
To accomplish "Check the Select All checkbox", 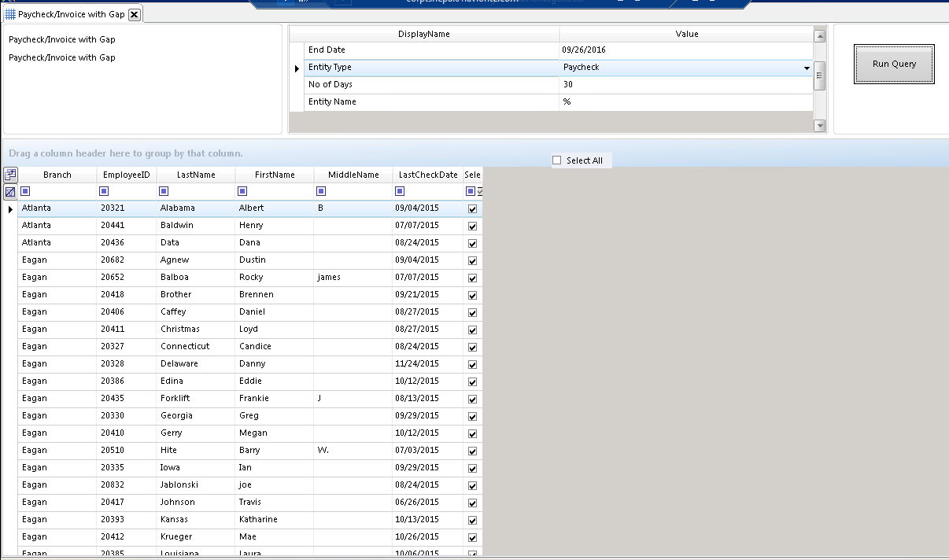I will point(557,160).
